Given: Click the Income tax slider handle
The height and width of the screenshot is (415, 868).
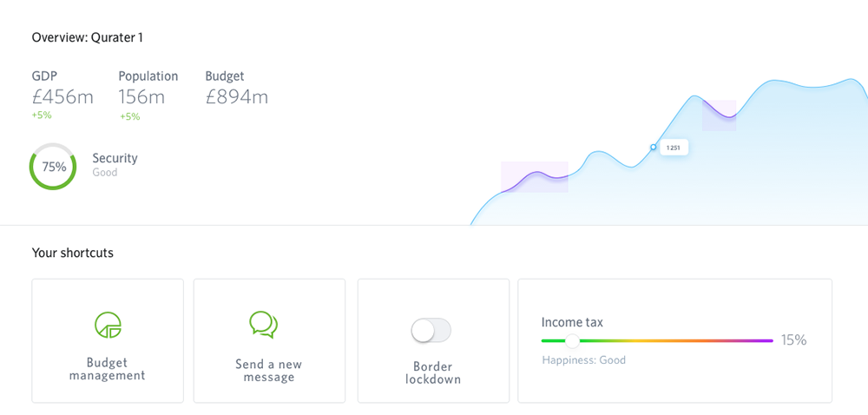Looking at the screenshot, I should [572, 341].
